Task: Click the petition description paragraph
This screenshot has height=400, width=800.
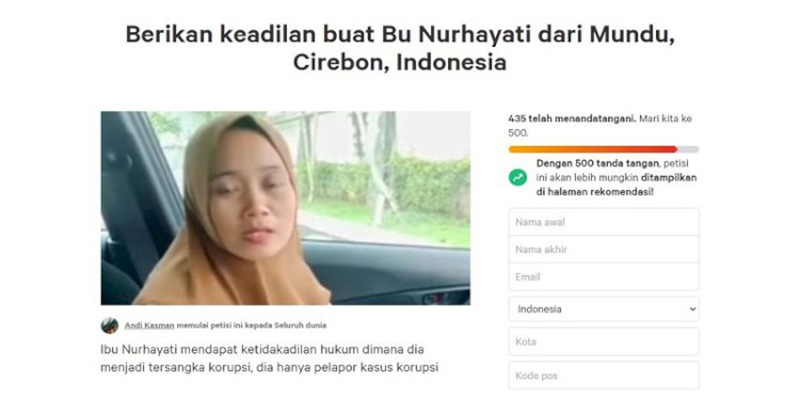Action: 269,359
